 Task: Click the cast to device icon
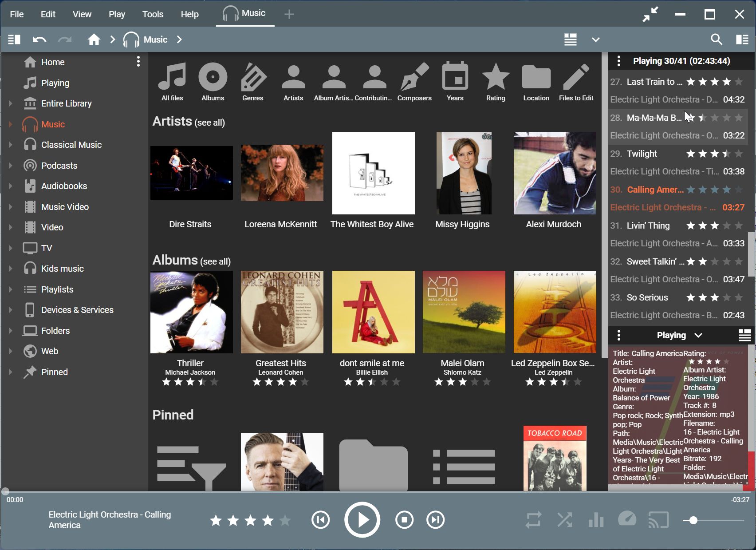[x=658, y=520]
